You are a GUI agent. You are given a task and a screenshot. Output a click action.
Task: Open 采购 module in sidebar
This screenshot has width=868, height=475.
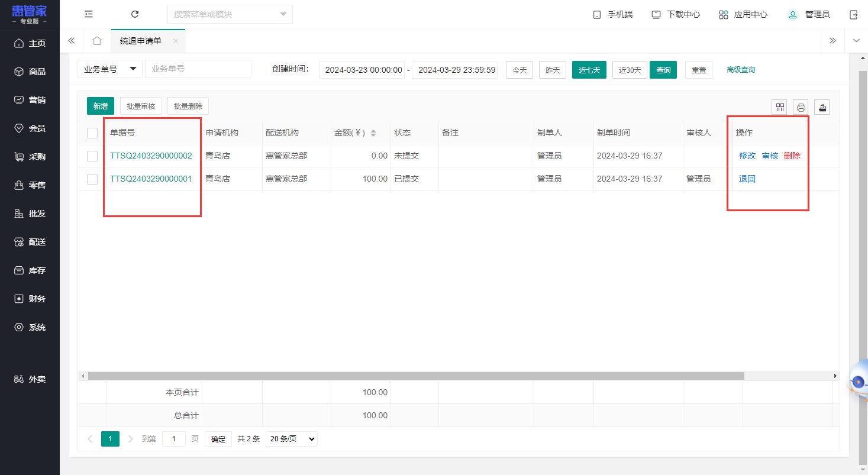(x=30, y=157)
